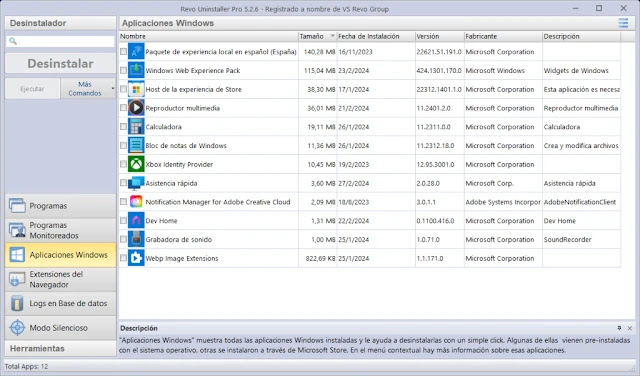The height and width of the screenshot is (376, 640).
Task: Select the Notification Manager for Adobe Creative Cloud row
Action: [370, 202]
